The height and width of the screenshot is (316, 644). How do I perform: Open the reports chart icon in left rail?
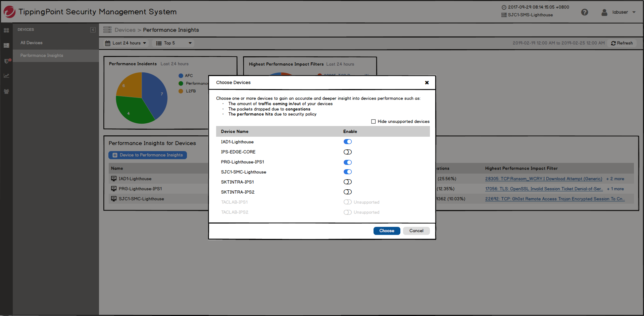coord(6,76)
